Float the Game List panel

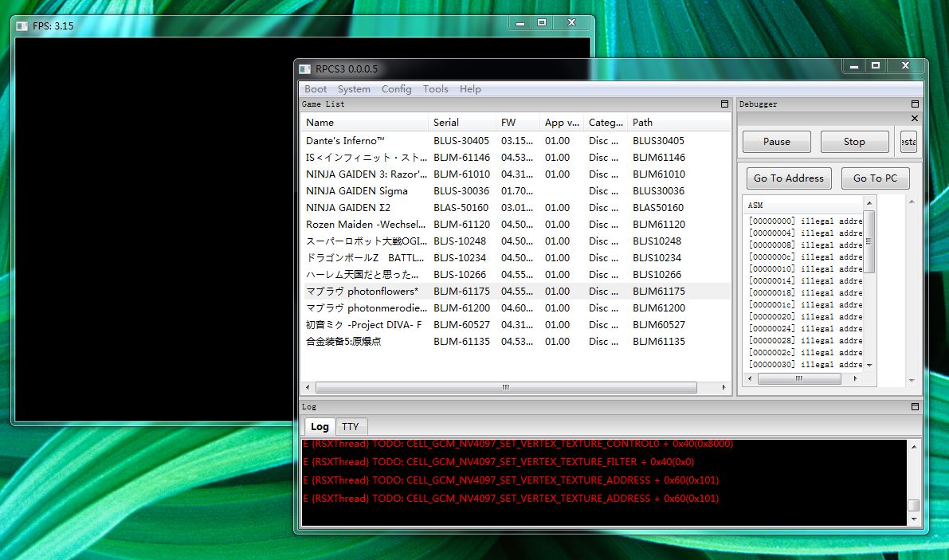[724, 104]
